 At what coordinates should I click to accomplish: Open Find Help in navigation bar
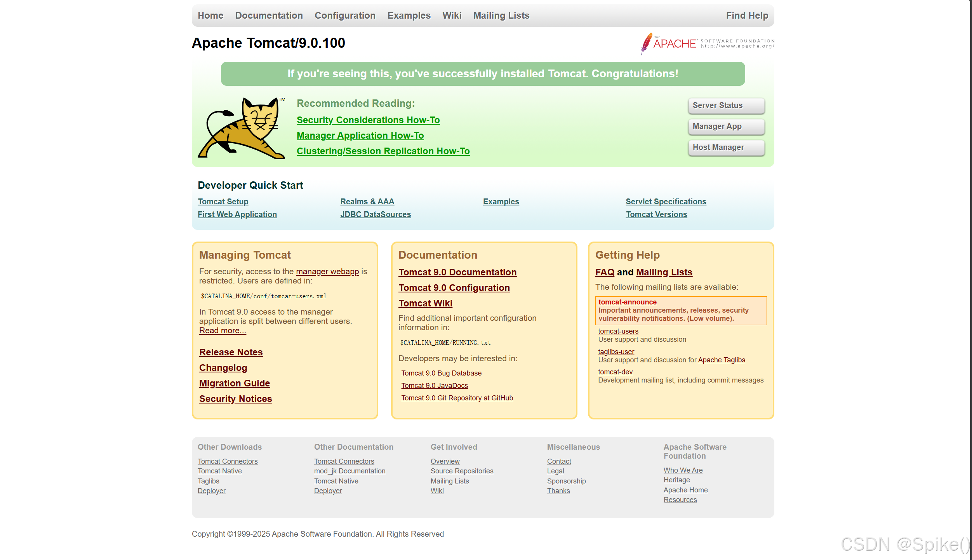click(x=747, y=16)
